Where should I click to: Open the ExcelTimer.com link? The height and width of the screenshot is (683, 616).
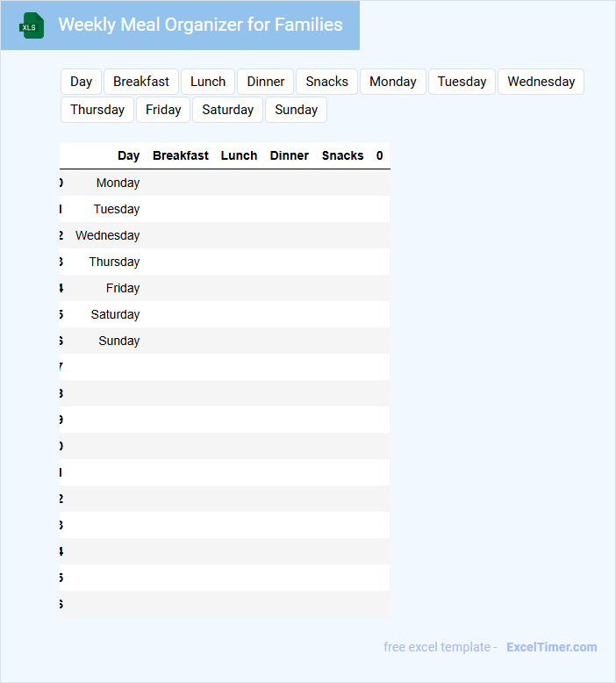pos(552,647)
